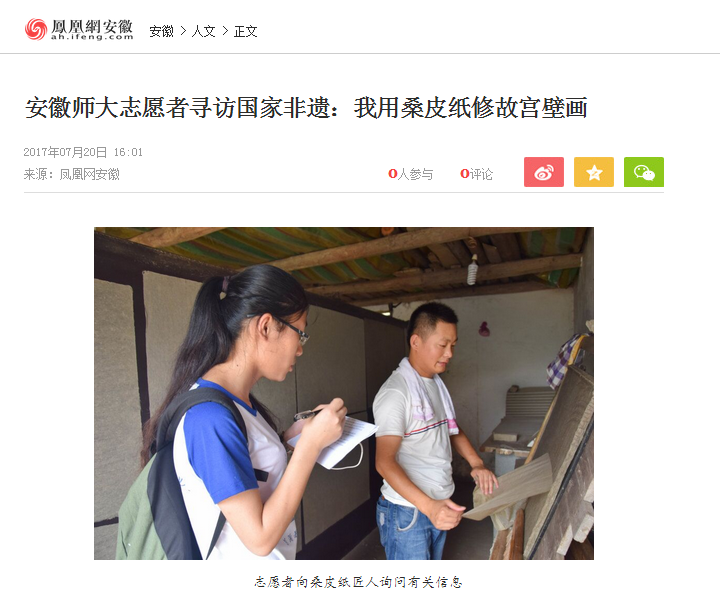The image size is (720, 591).
Task: Open the 0人参与 participation link
Action: point(411,174)
